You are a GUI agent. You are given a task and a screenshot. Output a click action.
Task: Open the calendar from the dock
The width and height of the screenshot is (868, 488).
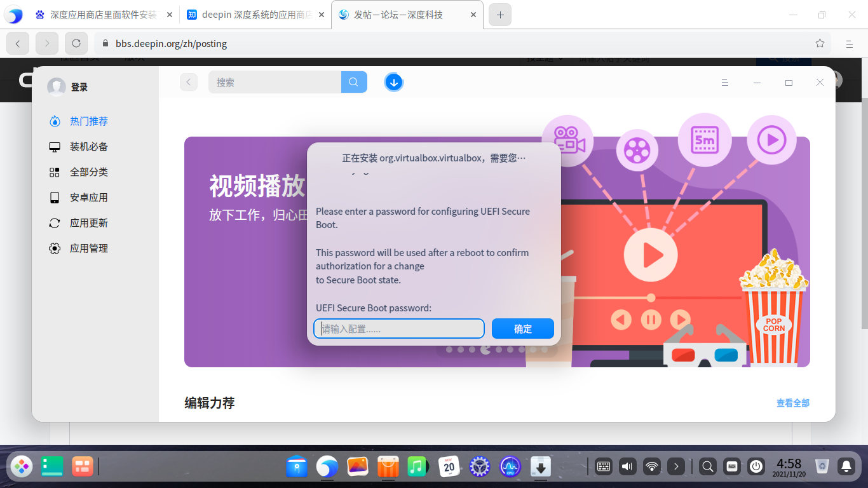click(449, 466)
